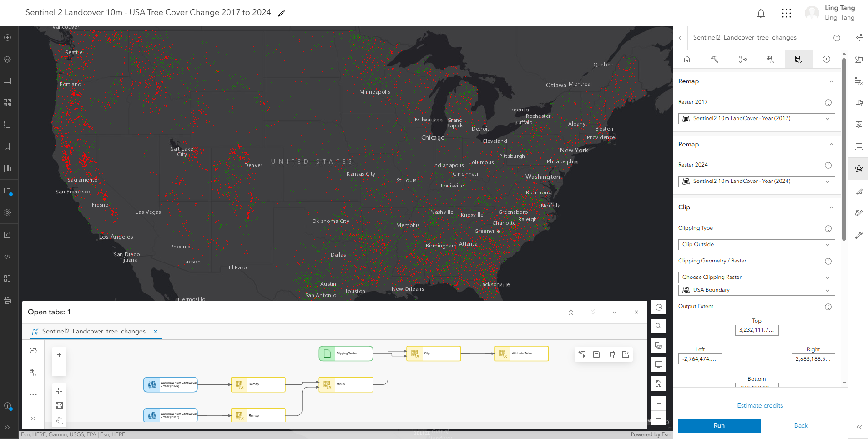Open the Raster 2017 layer dropdown
This screenshot has height=439, width=868.
click(x=757, y=119)
